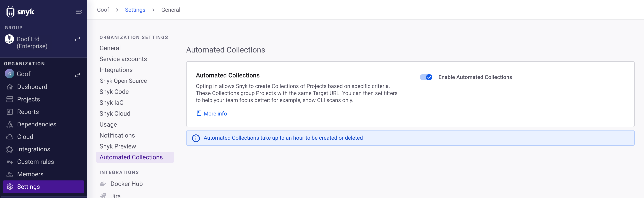644x198 pixels.
Task: Open the Cloud section icon
Action: [x=10, y=137]
